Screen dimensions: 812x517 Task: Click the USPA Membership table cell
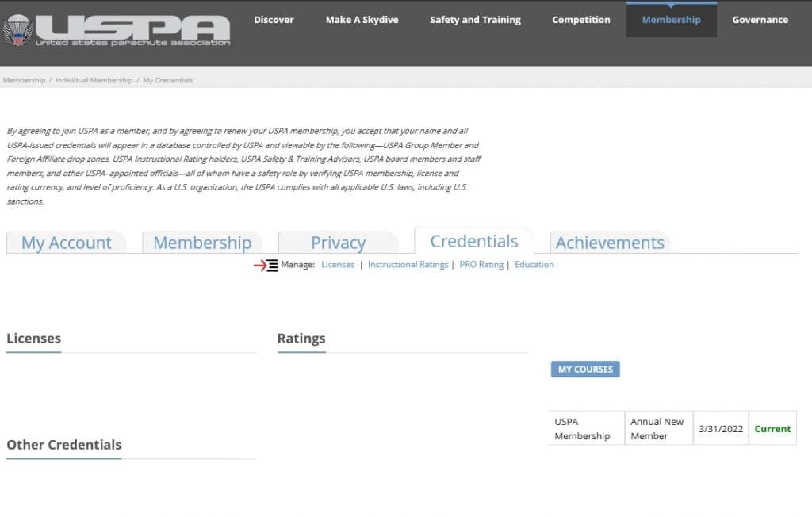pos(587,428)
